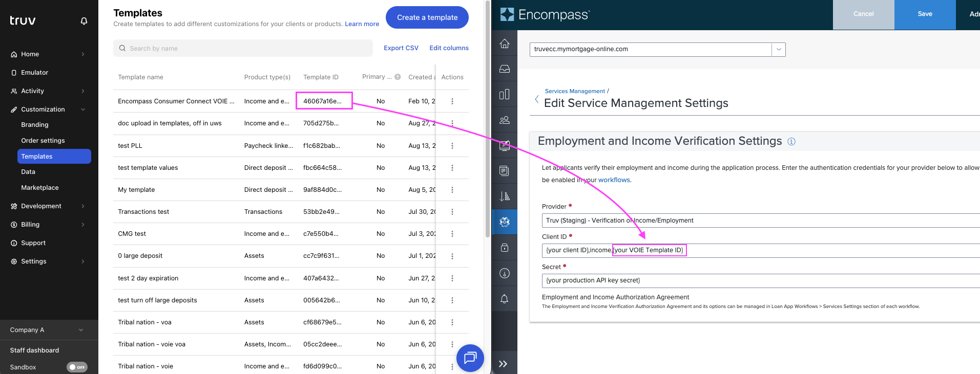This screenshot has height=374, width=980.
Task: Expand the Billing menu chevron
Action: pos(83,225)
